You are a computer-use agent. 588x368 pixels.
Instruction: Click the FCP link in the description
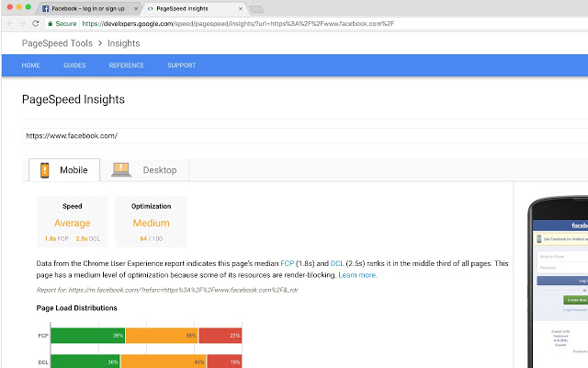288,264
